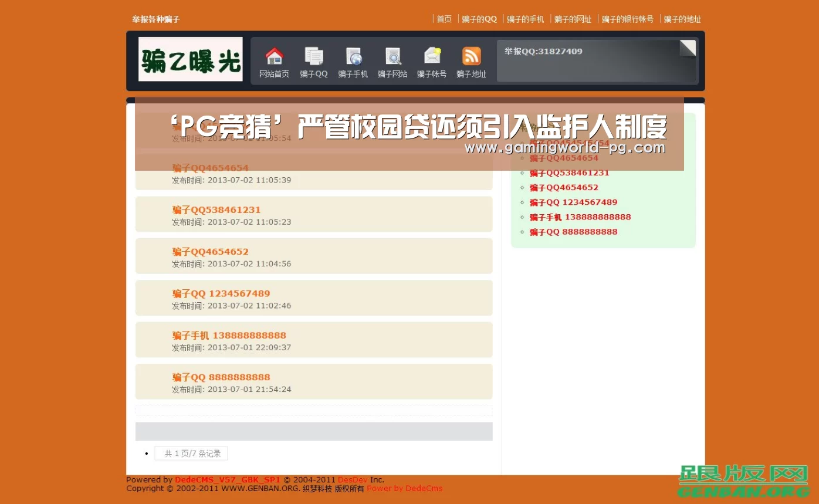Image resolution: width=819 pixels, height=504 pixels.
Task: Select the 骗子手机 globe page icon
Action: click(x=353, y=56)
